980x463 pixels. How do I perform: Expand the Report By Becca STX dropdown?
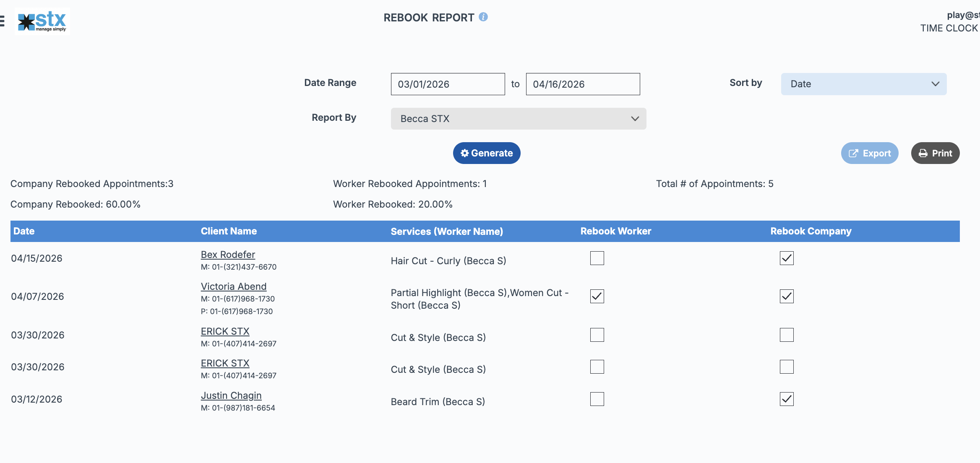tap(518, 119)
